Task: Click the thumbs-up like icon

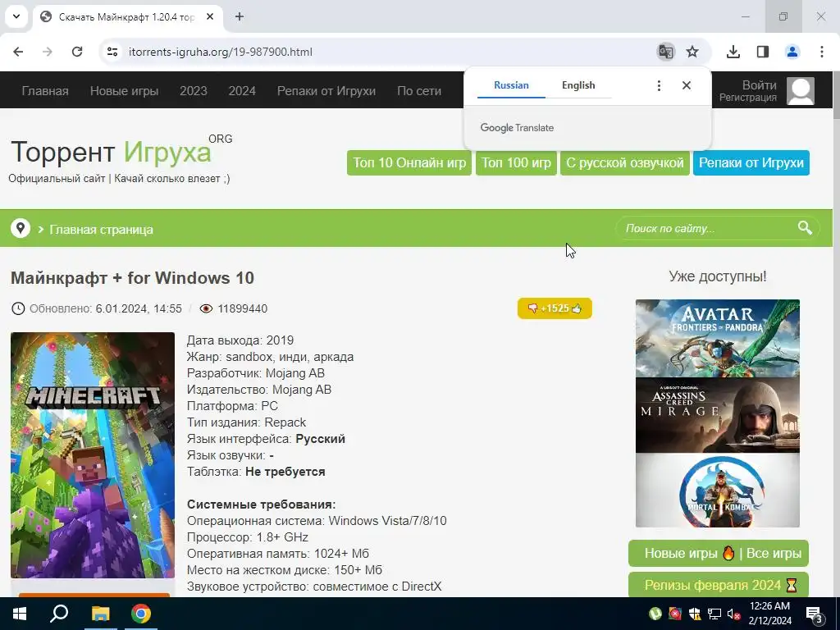Action: pos(577,308)
